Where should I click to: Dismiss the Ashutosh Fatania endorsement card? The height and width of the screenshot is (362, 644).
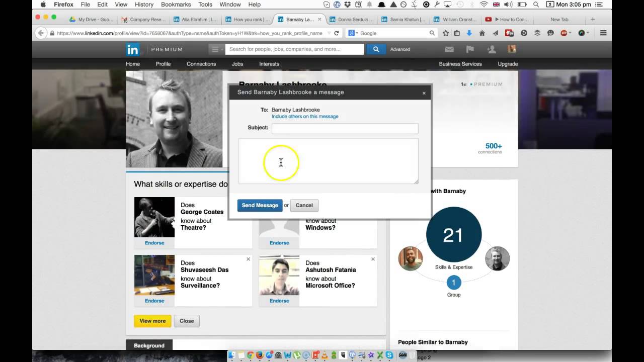373,259
